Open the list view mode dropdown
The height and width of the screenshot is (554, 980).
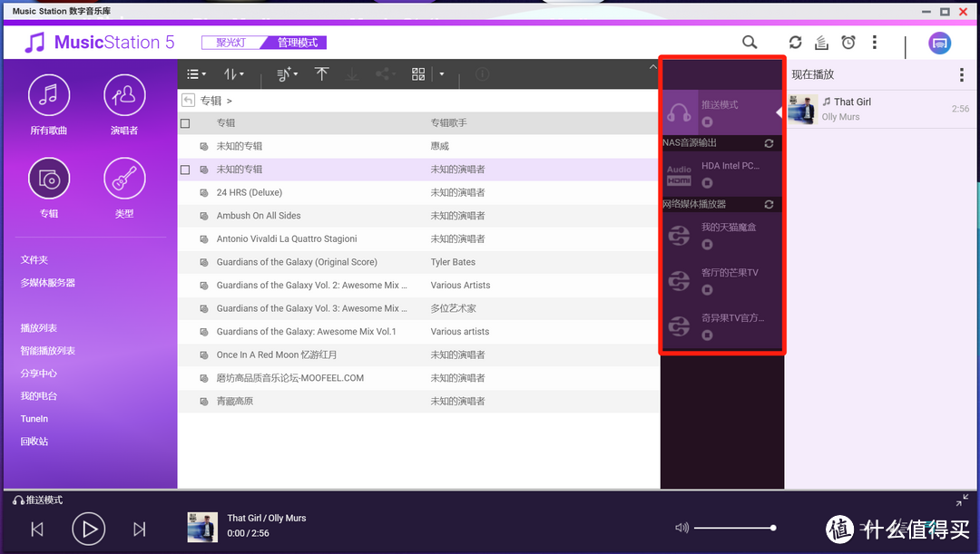(196, 74)
